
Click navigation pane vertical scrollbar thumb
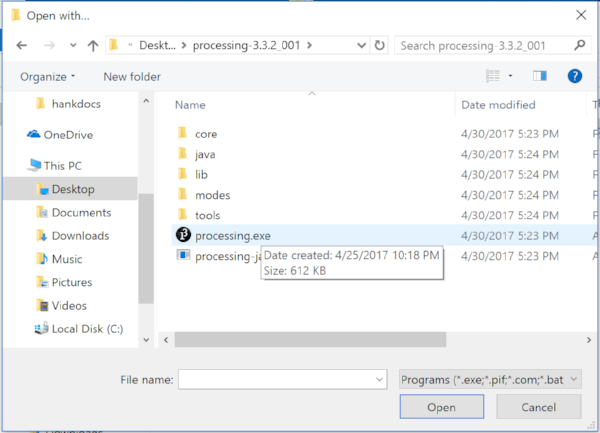(146, 248)
